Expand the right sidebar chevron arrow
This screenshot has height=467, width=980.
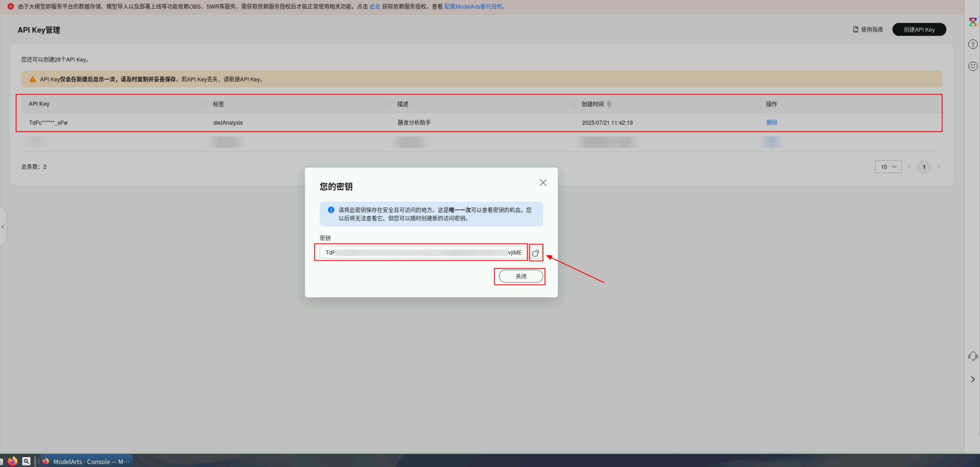[972, 379]
